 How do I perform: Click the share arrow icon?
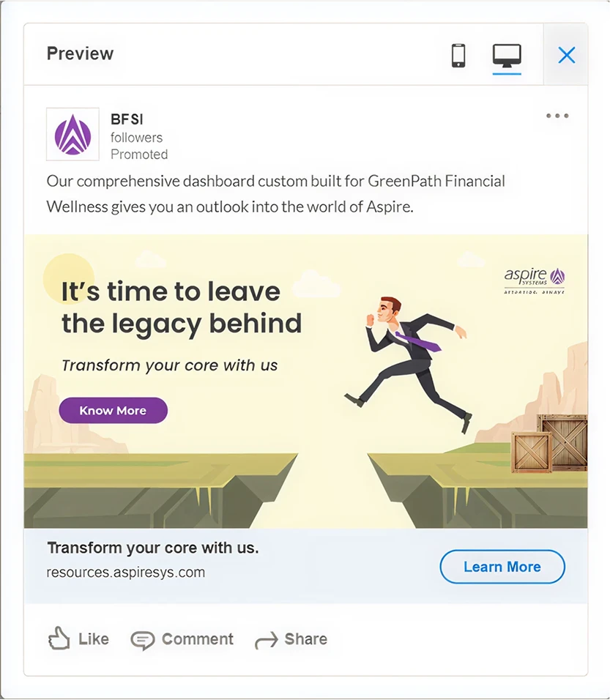(x=266, y=641)
